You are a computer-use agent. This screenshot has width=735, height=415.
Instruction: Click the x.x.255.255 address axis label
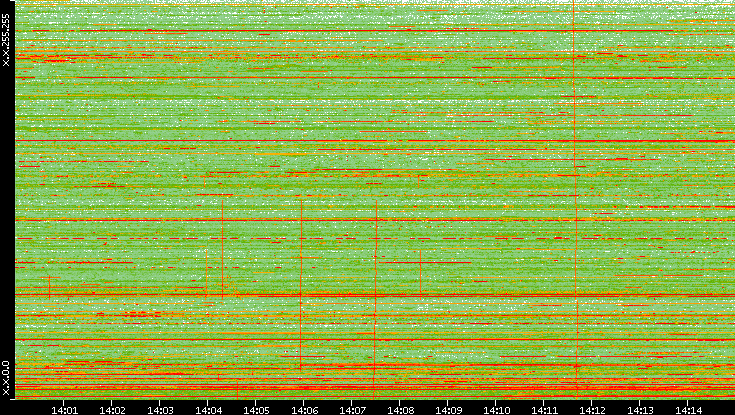tap(6, 40)
